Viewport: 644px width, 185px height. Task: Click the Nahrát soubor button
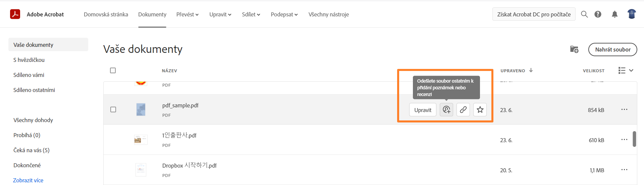point(612,50)
